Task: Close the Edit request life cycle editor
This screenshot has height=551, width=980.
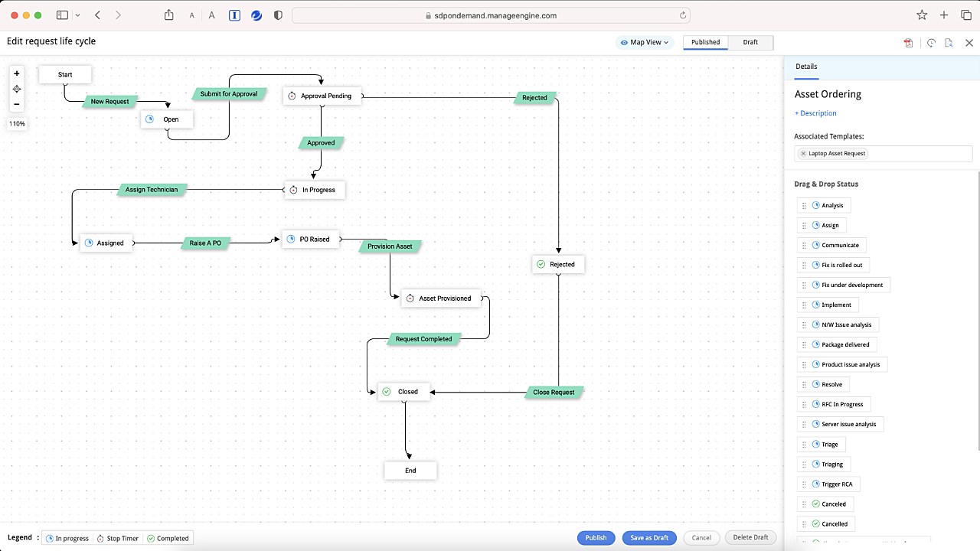Action: click(969, 43)
